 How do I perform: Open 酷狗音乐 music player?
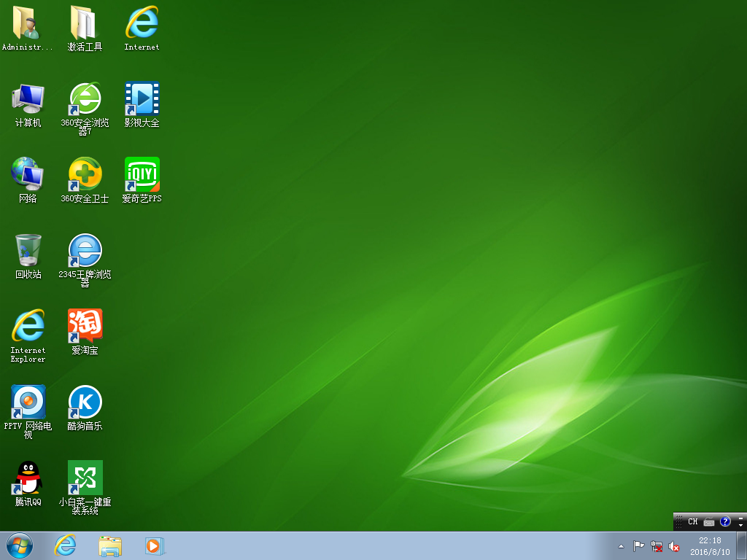85,403
